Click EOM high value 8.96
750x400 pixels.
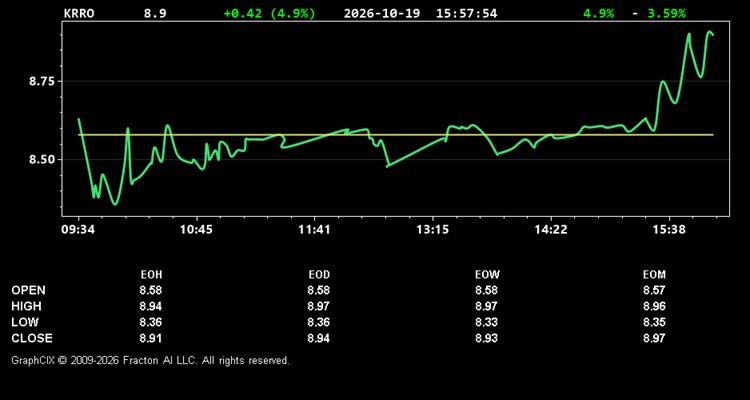coord(654,306)
